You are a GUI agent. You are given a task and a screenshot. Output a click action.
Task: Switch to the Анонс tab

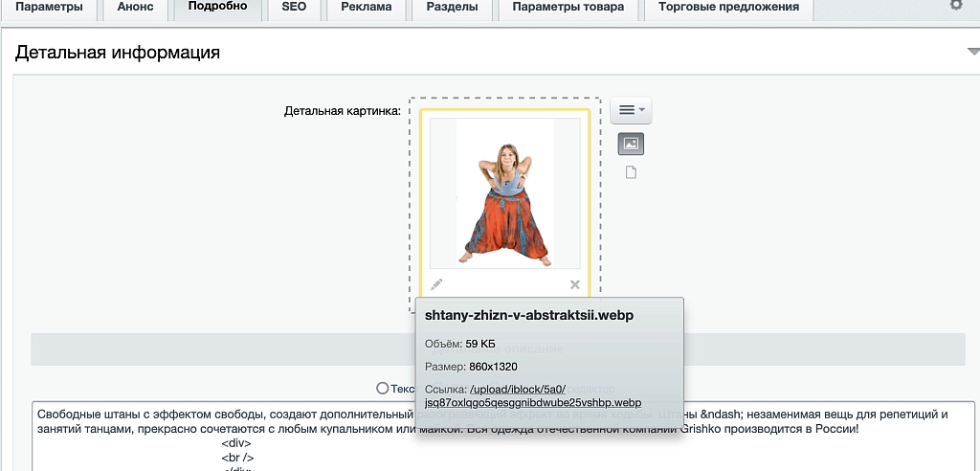[x=135, y=9]
